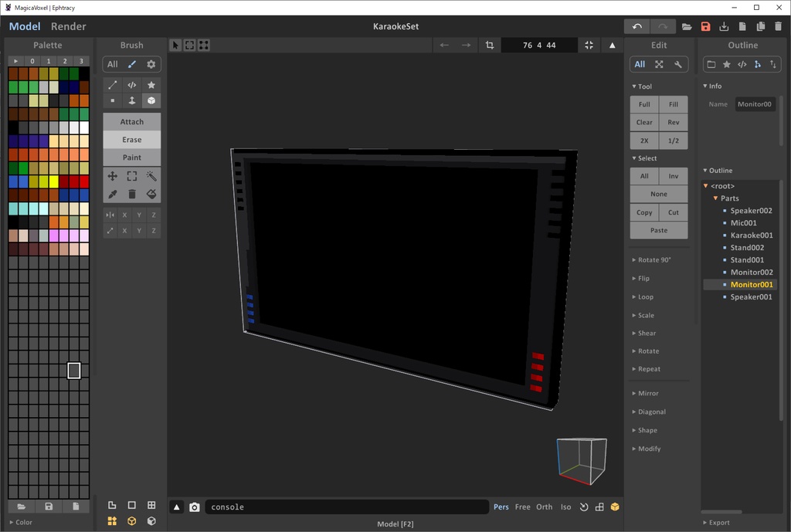The height and width of the screenshot is (532, 791).
Task: Click the Outline panel star icon
Action: tap(726, 64)
